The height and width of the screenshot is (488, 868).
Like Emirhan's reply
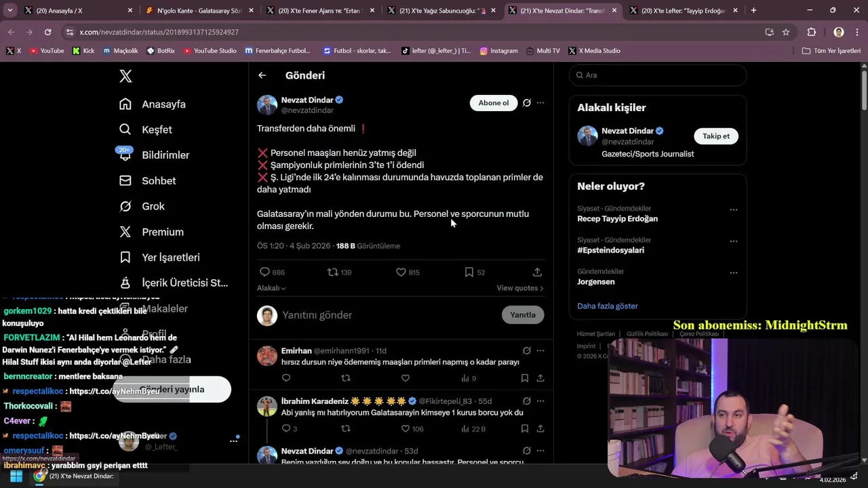point(406,378)
